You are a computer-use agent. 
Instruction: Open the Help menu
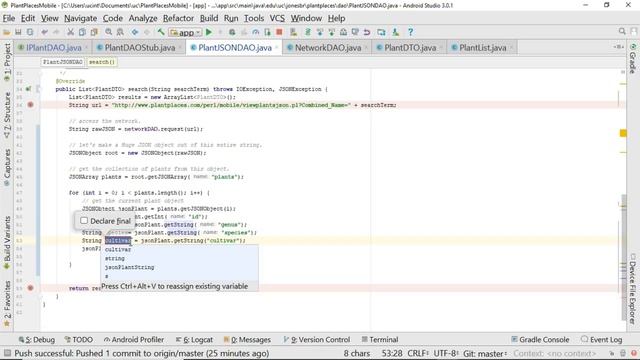tap(336, 18)
